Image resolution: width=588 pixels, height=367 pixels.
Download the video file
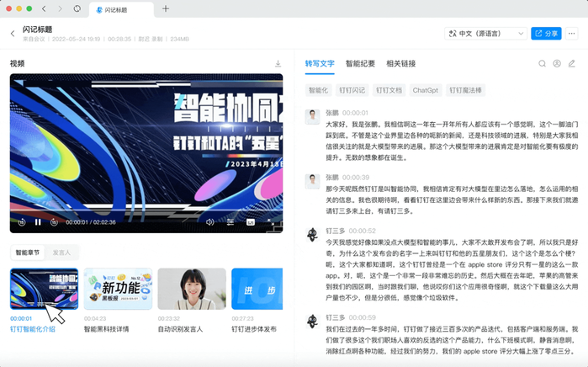[278, 64]
